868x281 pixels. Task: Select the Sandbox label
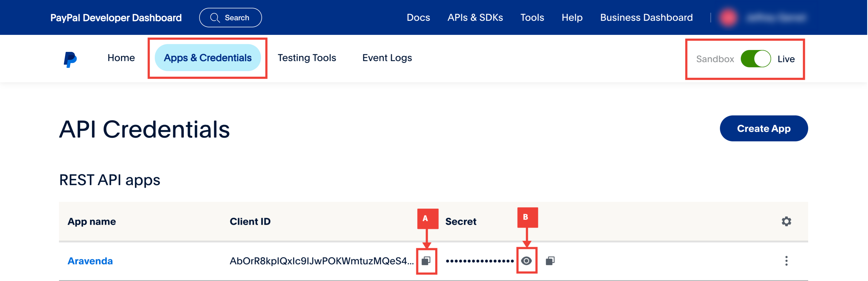(715, 59)
